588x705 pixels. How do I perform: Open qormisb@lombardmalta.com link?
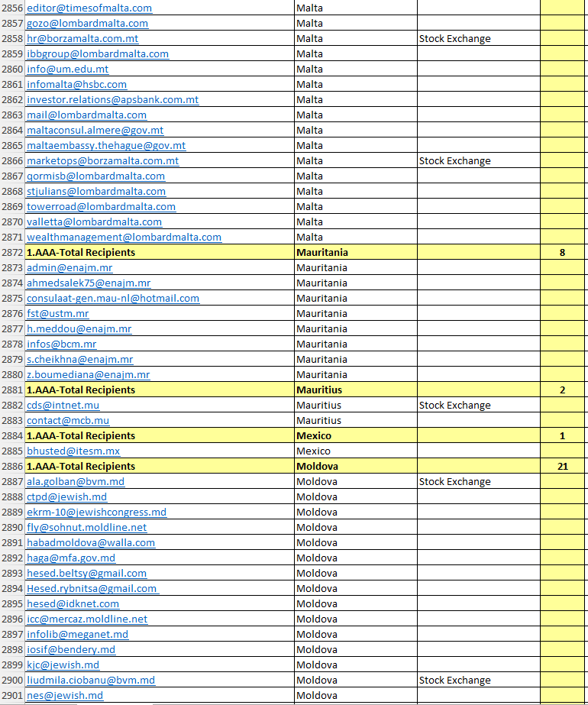pyautogui.click(x=96, y=176)
